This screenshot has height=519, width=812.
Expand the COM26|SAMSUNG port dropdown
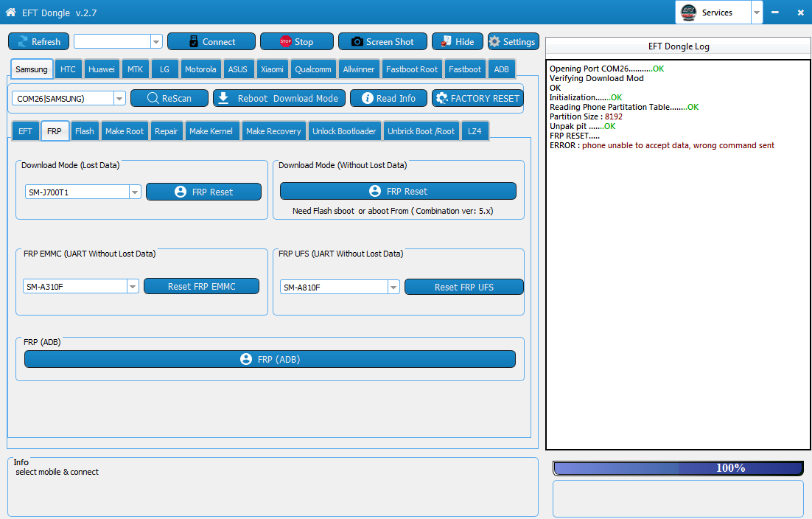pos(119,98)
